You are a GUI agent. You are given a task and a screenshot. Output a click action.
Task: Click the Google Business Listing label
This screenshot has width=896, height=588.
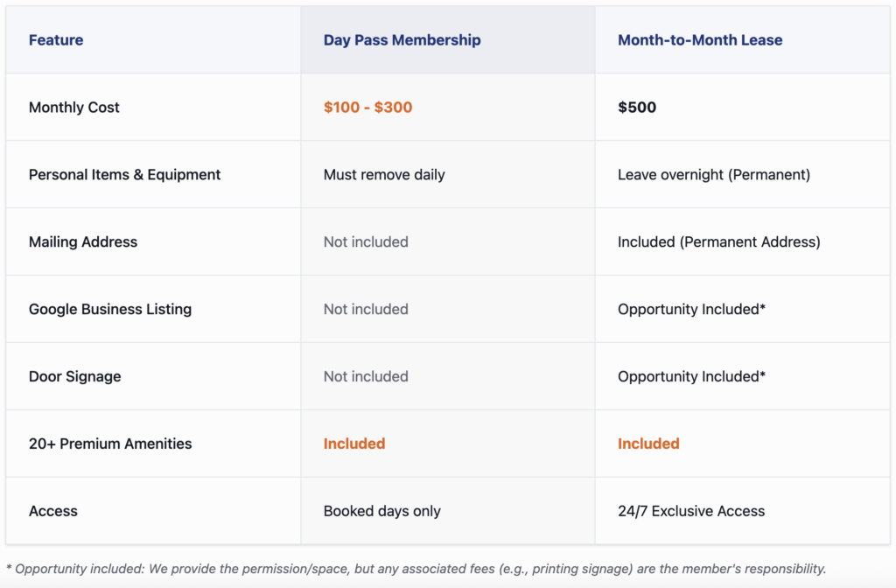(x=110, y=310)
